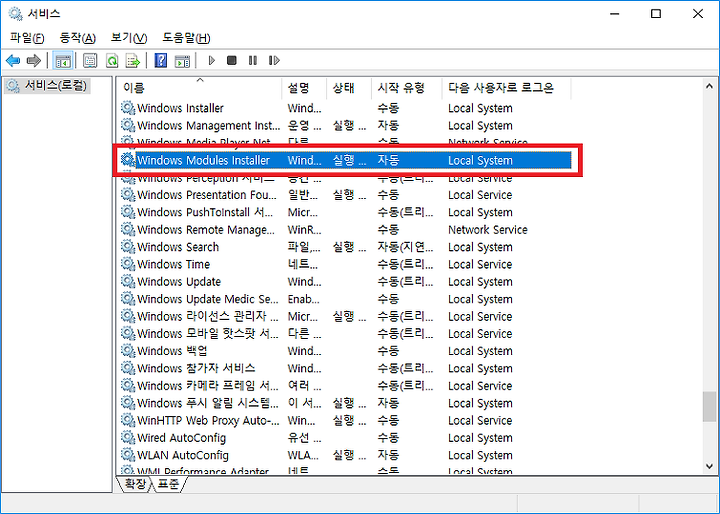720x514 pixels.
Task: Select the Windows 백업 service
Action: point(344,351)
